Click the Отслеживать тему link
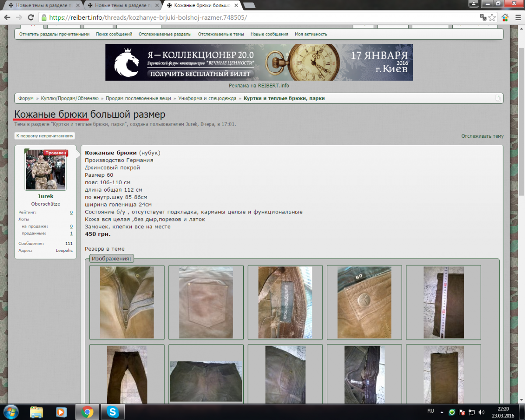 coord(482,136)
